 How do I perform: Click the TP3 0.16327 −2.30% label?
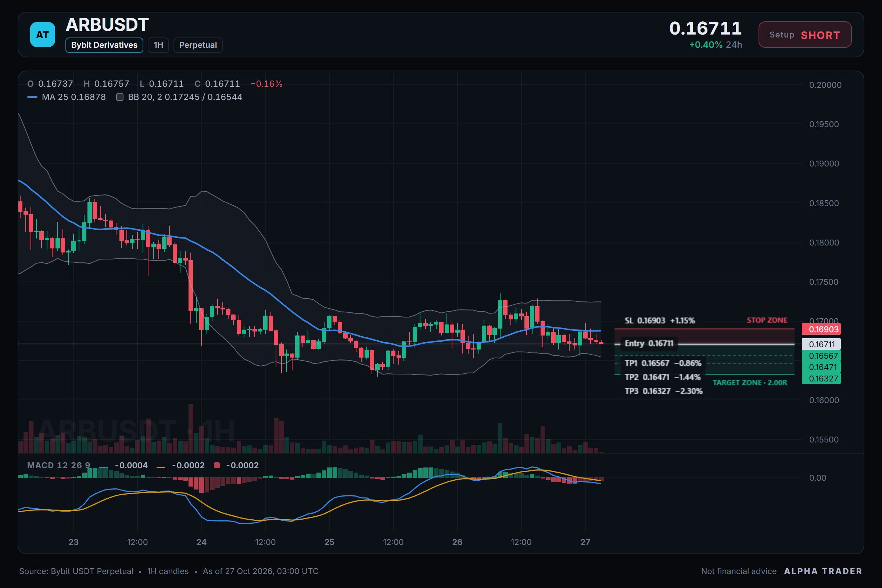pyautogui.click(x=663, y=391)
